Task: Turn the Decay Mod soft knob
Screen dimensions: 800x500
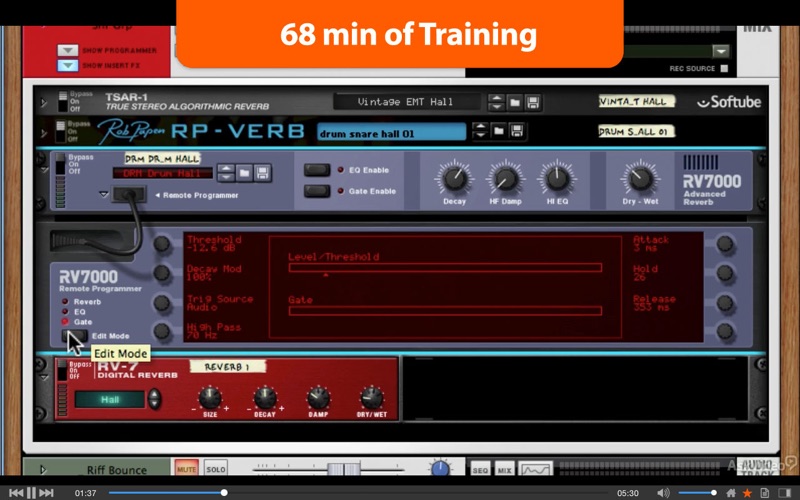Action: coord(162,273)
